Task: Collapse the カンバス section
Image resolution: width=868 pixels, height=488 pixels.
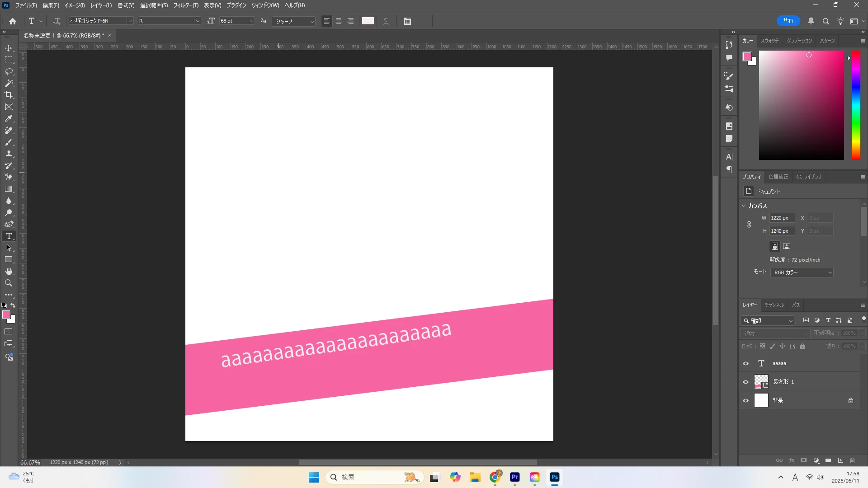Action: [x=744, y=206]
